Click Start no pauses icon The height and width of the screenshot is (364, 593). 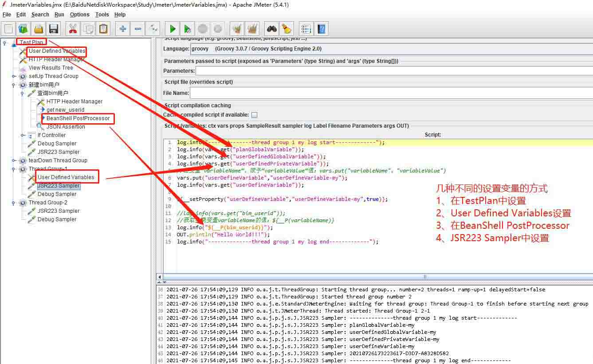(188, 29)
